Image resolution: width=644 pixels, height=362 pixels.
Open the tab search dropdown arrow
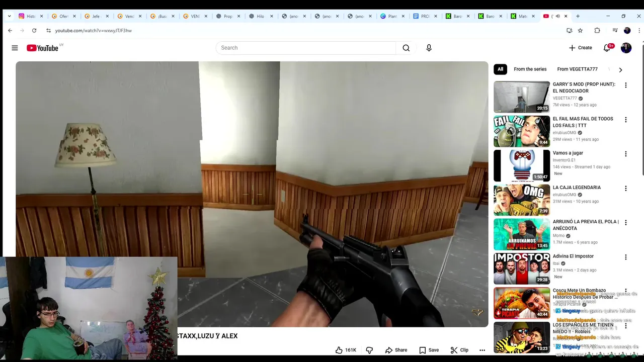click(x=9, y=16)
